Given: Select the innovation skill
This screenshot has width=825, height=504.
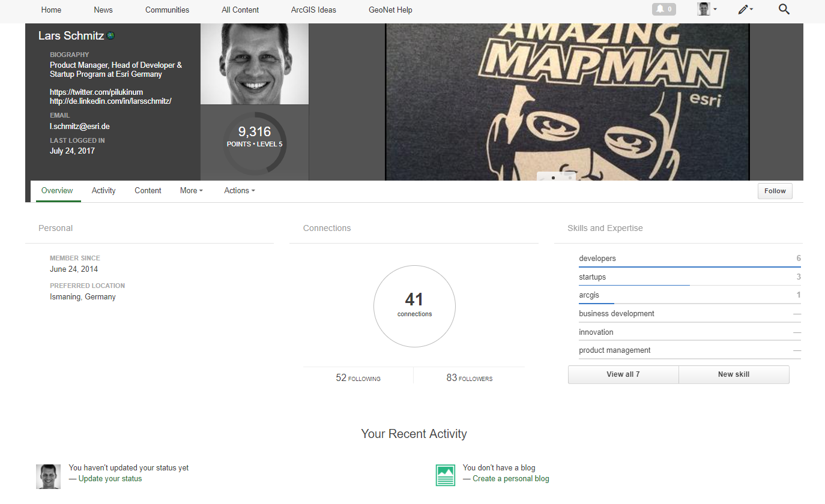Looking at the screenshot, I should (596, 332).
